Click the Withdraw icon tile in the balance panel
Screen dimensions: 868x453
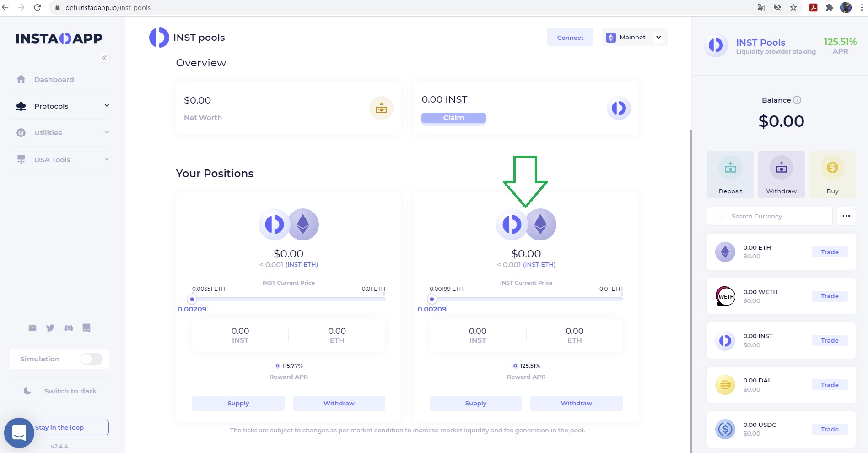pyautogui.click(x=782, y=175)
